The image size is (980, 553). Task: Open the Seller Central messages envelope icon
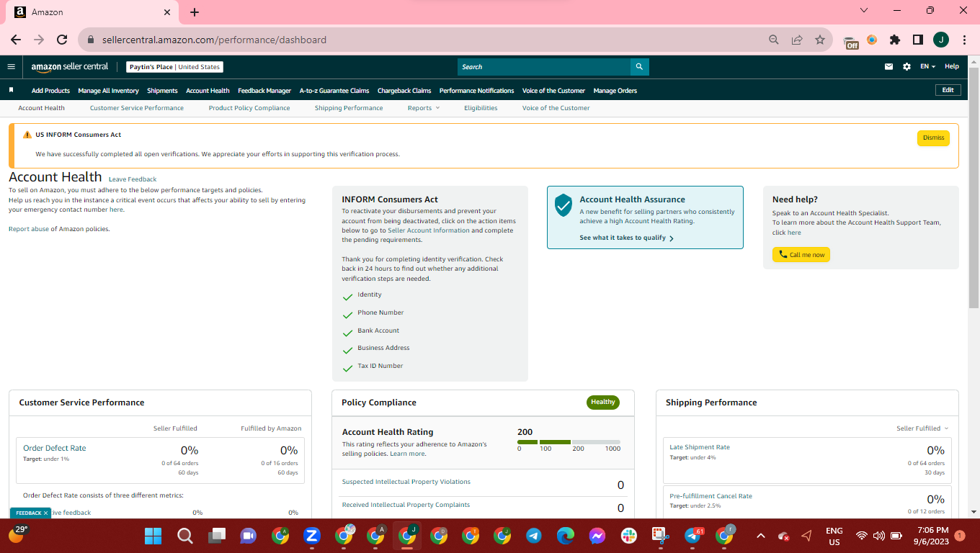click(888, 66)
